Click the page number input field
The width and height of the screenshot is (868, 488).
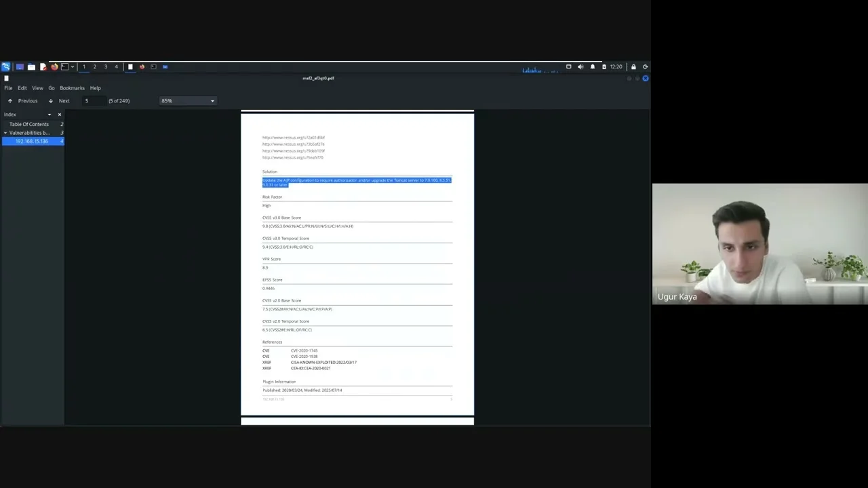point(94,101)
